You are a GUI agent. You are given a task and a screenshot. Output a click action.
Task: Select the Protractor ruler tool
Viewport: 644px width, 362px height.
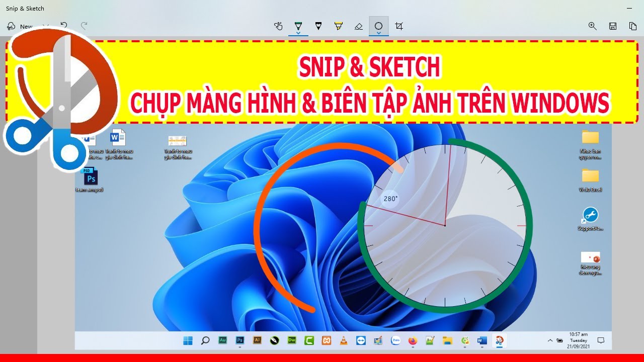coord(379,25)
